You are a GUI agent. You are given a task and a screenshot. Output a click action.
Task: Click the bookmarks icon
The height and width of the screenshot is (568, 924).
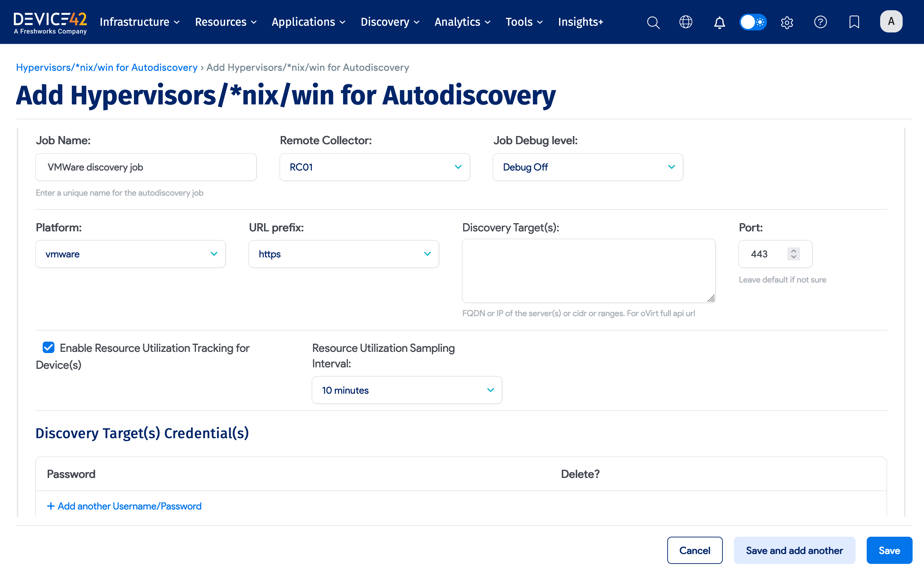point(854,22)
